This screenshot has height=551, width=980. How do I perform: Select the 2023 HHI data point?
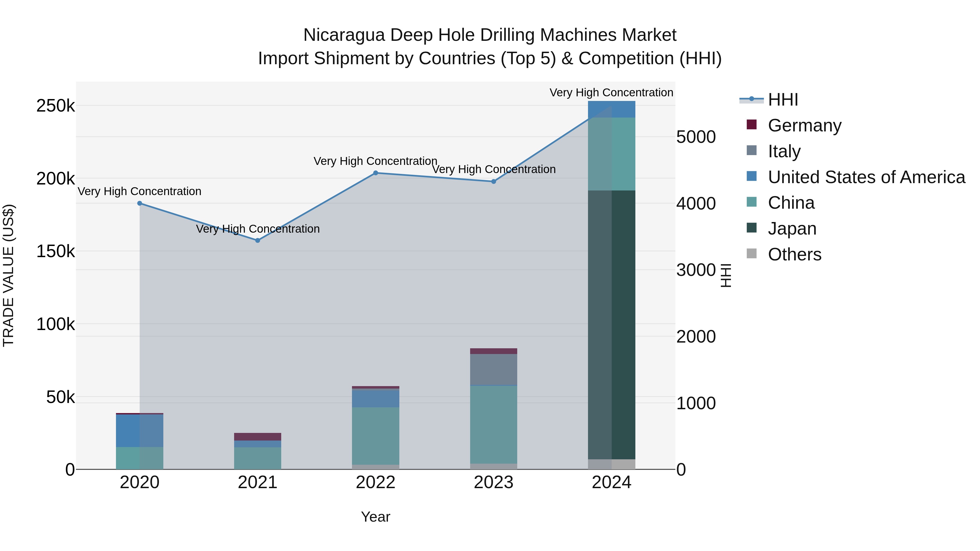pyautogui.click(x=494, y=181)
